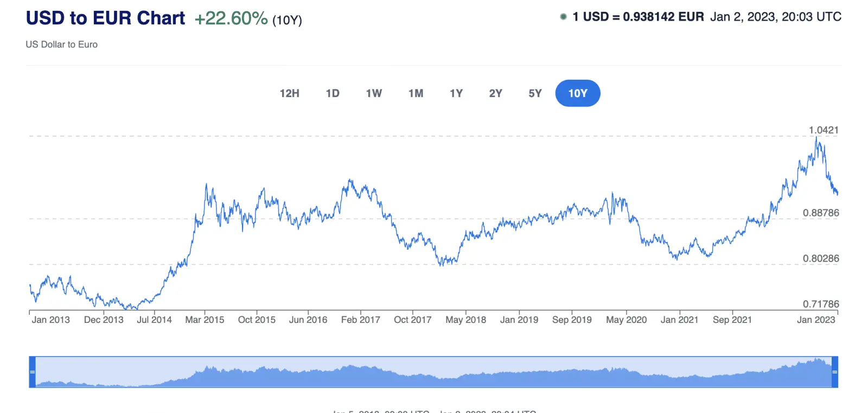
Task: Select the 2Y range option
Action: pos(495,93)
